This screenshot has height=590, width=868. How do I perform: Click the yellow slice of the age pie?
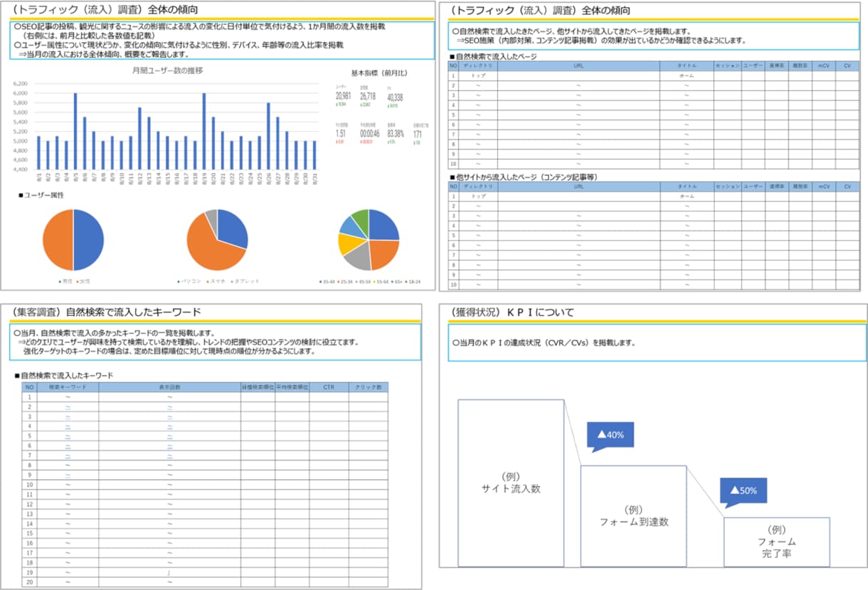pos(350,244)
